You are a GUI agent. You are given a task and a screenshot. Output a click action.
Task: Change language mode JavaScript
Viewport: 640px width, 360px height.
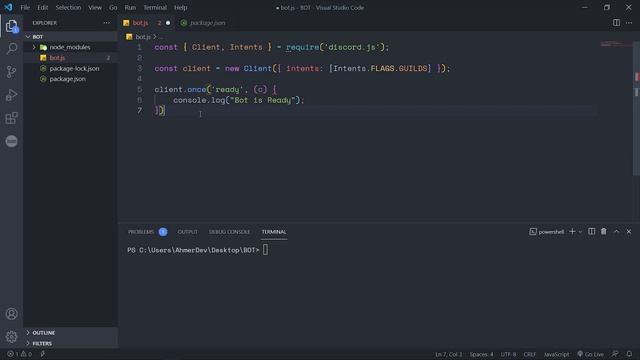(556, 354)
